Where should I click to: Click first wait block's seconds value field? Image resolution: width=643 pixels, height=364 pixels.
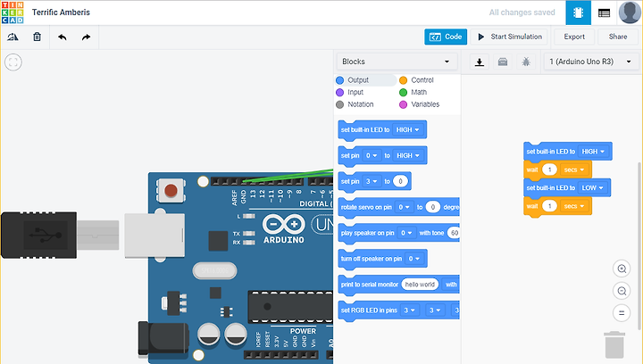pos(549,170)
